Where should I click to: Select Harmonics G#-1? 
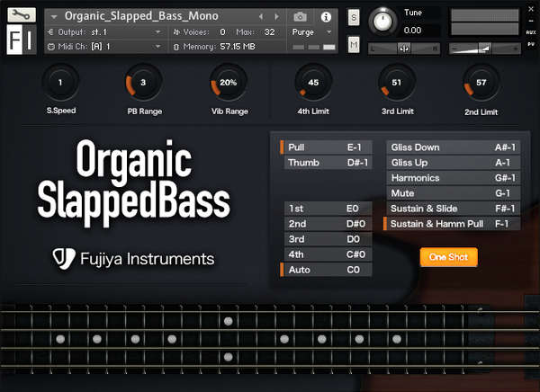(x=454, y=178)
